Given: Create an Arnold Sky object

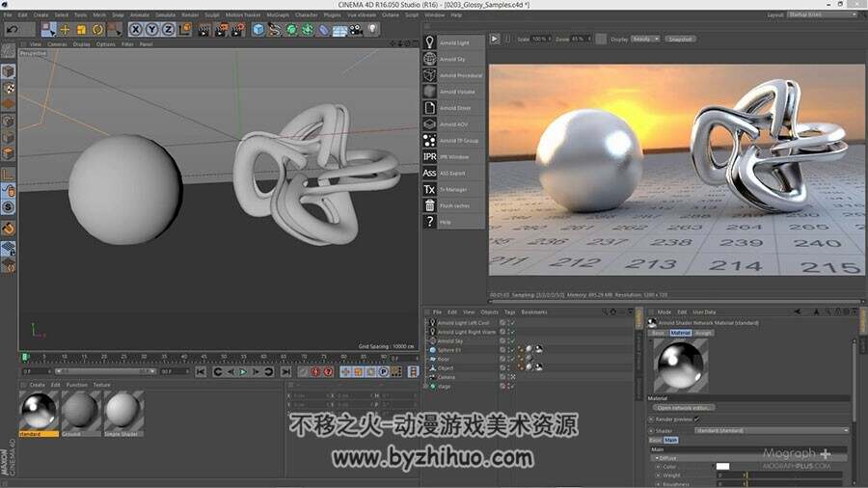Looking at the screenshot, I should [453, 59].
